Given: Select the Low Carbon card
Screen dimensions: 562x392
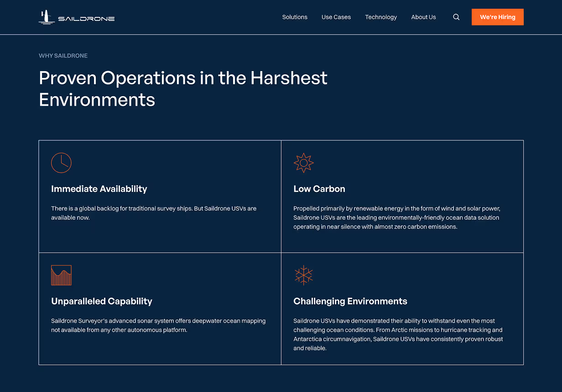Looking at the screenshot, I should tap(319, 189).
